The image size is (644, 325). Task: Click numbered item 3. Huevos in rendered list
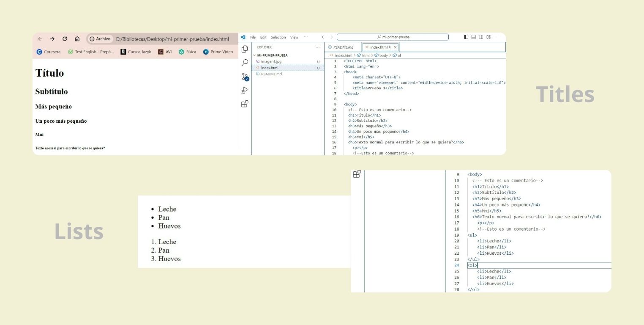(x=166, y=259)
